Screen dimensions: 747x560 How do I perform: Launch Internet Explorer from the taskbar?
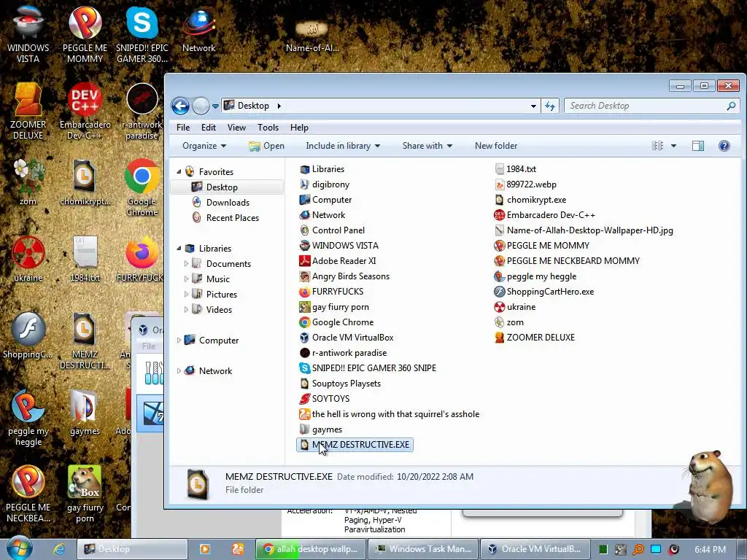coord(59,549)
